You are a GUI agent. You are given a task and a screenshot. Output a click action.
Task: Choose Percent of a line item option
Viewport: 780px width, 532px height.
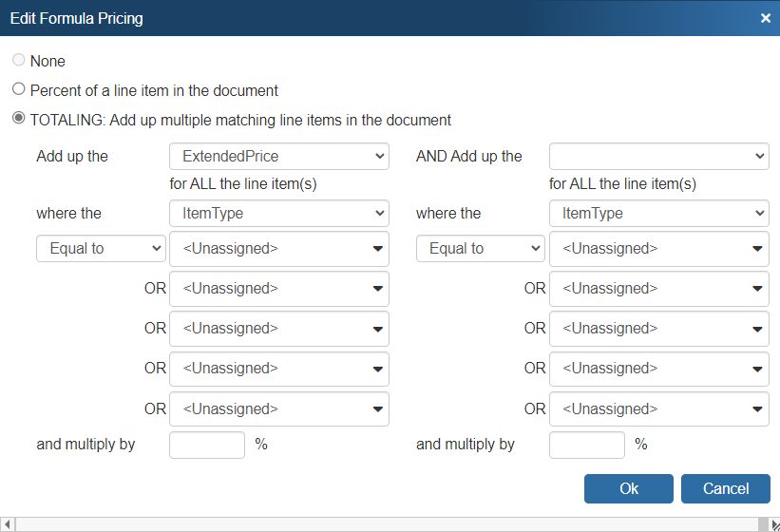coord(18,90)
